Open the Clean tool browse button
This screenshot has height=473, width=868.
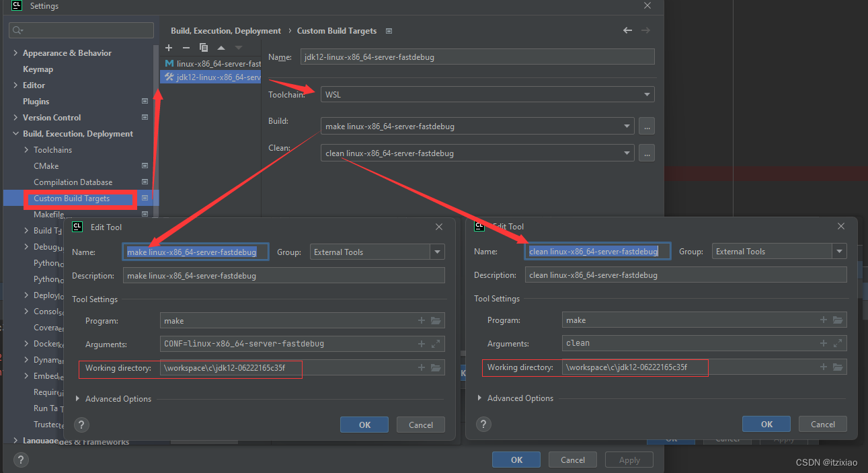(647, 153)
